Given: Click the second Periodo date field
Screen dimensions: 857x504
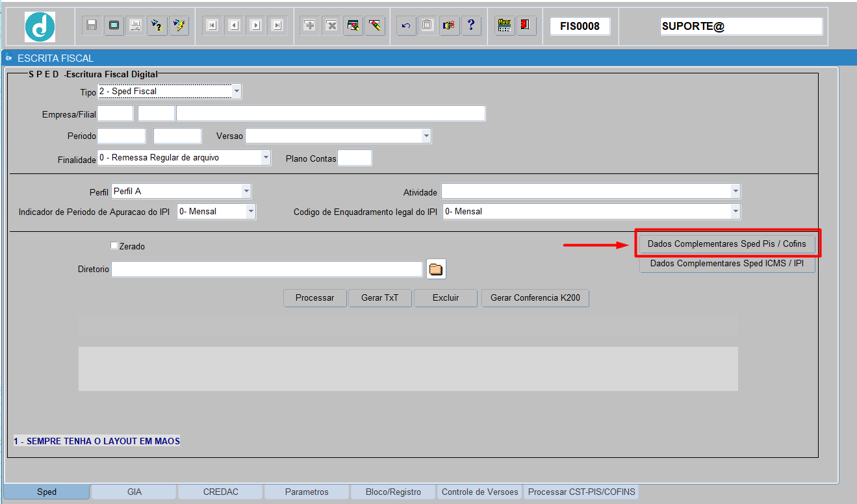Looking at the screenshot, I should [x=178, y=136].
